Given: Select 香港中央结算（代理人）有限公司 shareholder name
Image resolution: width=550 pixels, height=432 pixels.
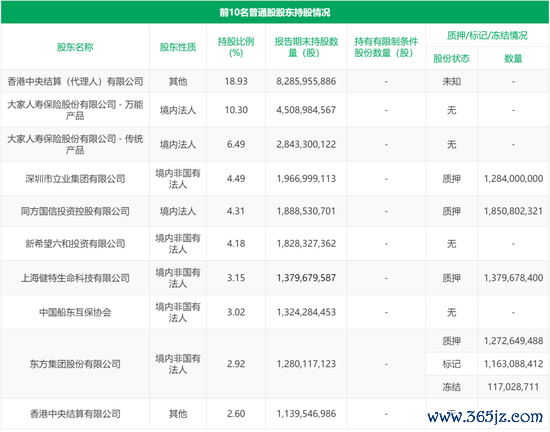Looking at the screenshot, I should pos(75,81).
